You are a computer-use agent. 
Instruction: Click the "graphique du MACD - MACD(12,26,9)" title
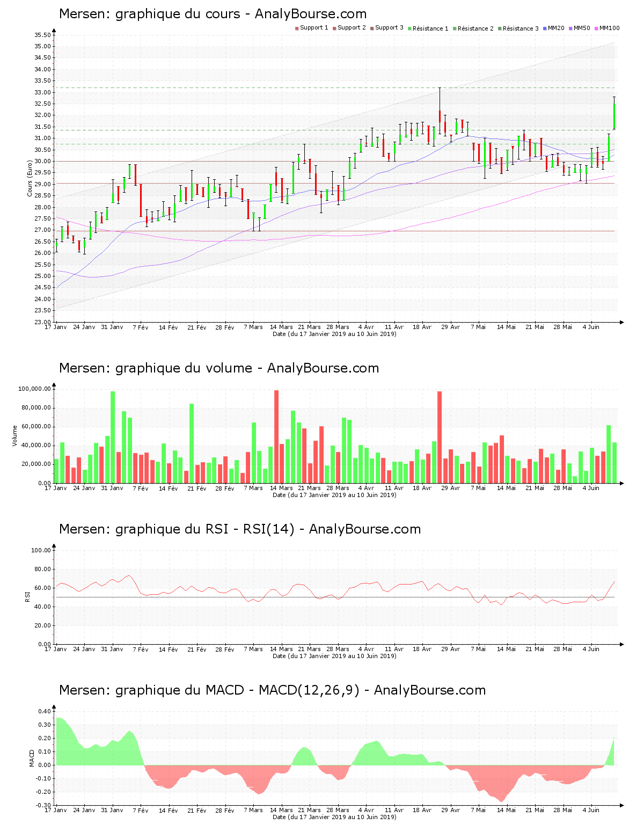tap(237, 690)
